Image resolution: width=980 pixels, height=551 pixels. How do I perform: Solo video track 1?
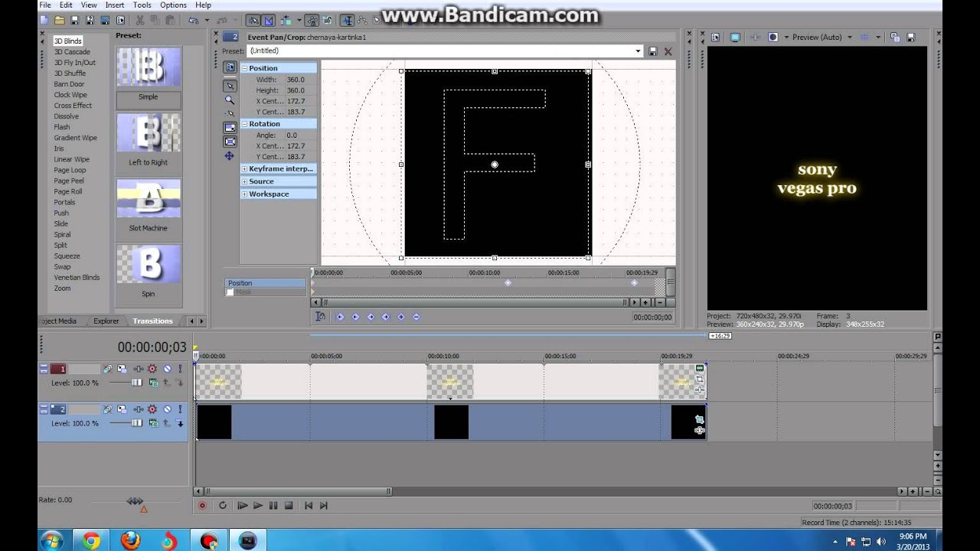point(180,369)
